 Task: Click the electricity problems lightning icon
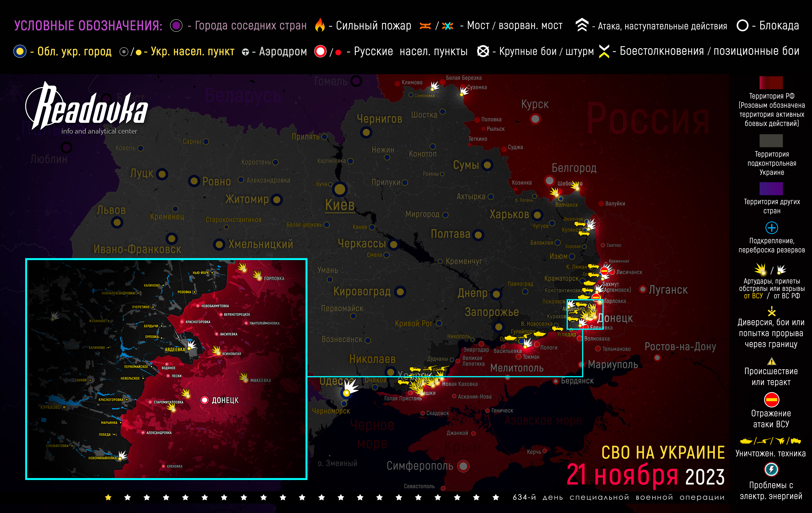click(x=771, y=469)
